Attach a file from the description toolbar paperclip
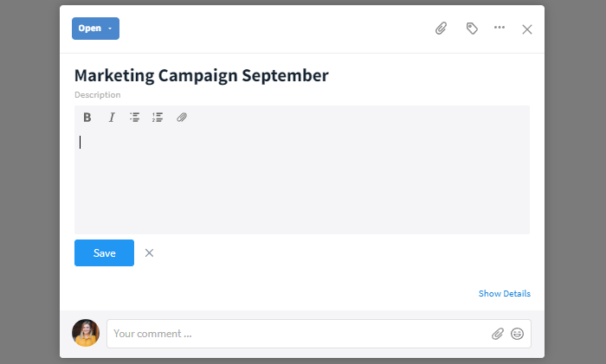The height and width of the screenshot is (364, 606). [x=182, y=118]
